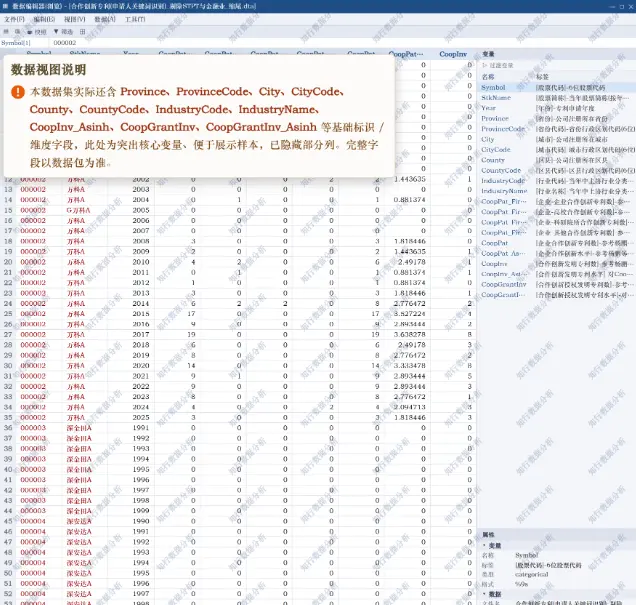Screen dimensions: 636x605
Task: Click the value 3.527224 in row 25
Action: click(x=410, y=314)
